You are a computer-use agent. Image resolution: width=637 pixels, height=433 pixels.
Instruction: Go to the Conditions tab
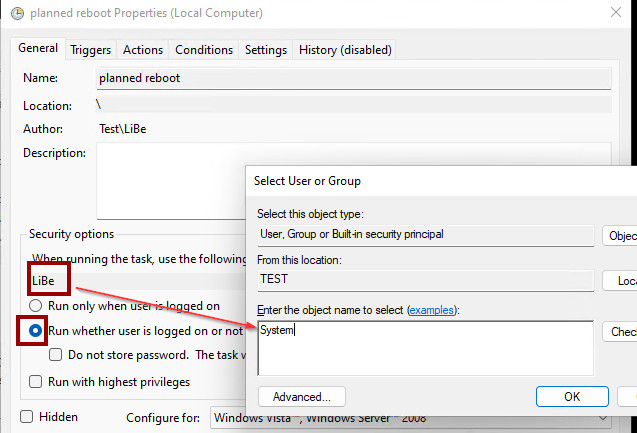(x=204, y=50)
